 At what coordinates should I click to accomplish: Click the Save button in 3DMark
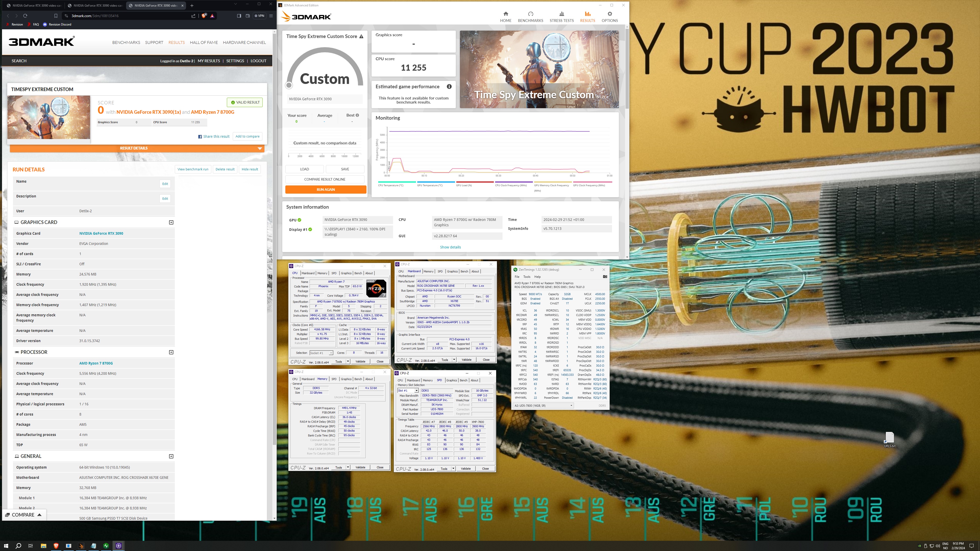(345, 169)
